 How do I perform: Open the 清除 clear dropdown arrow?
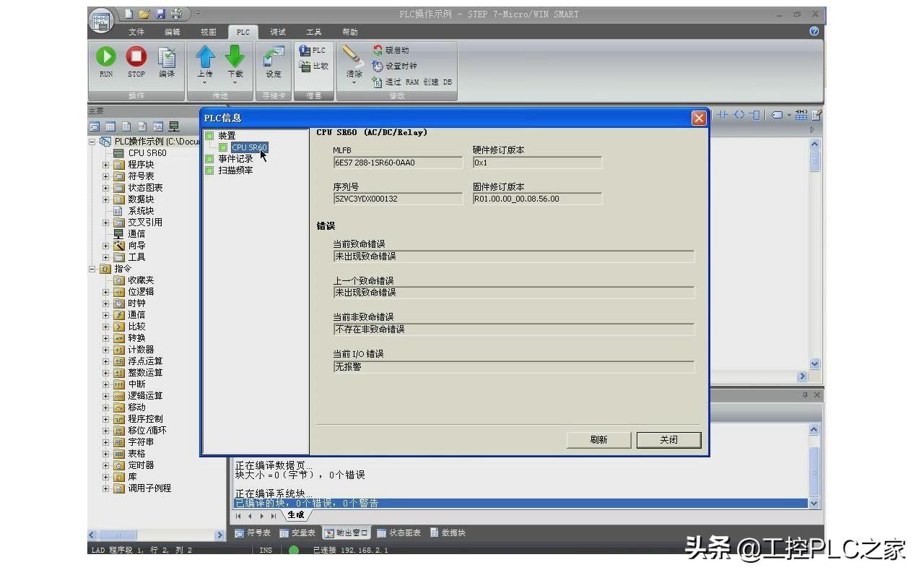(x=354, y=82)
